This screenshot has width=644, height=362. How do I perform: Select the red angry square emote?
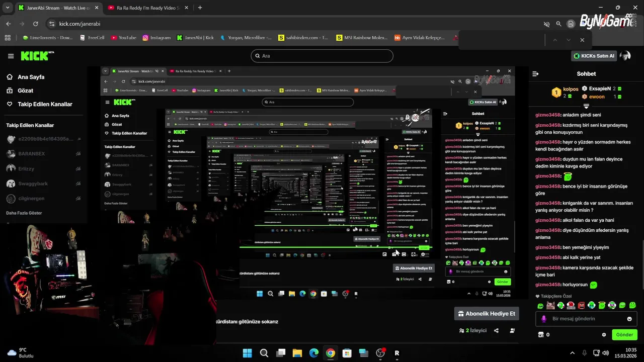[x=582, y=305]
